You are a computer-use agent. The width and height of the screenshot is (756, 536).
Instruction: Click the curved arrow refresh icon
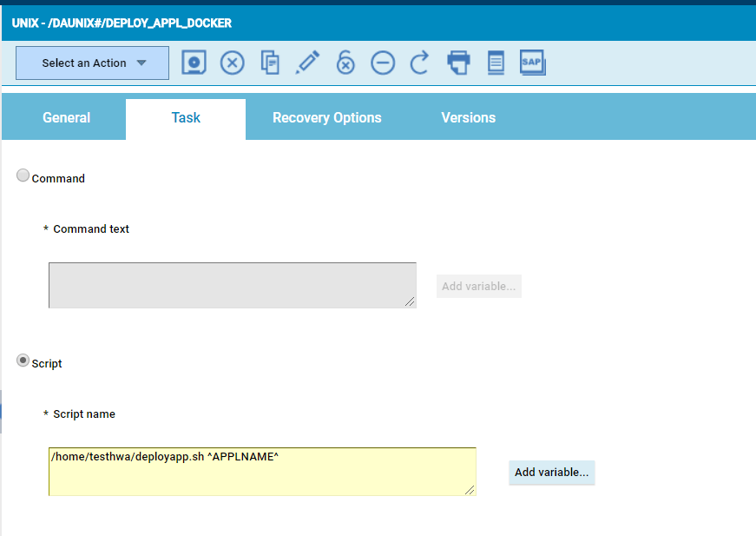[x=420, y=63]
